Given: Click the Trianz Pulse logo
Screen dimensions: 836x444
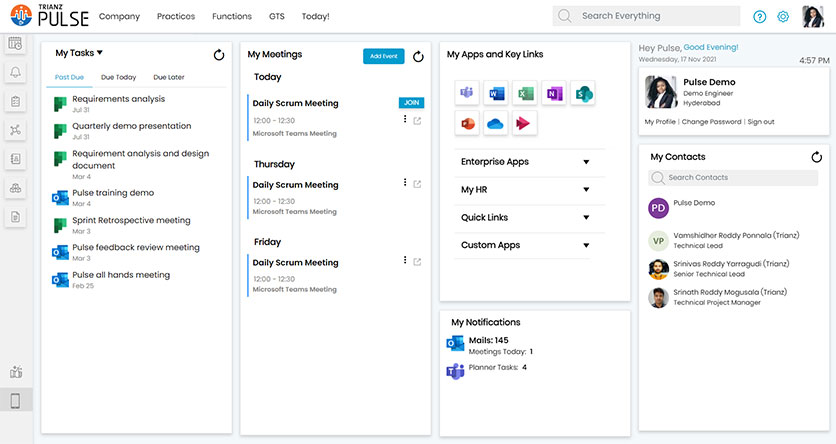Looking at the screenshot, I should [x=49, y=15].
